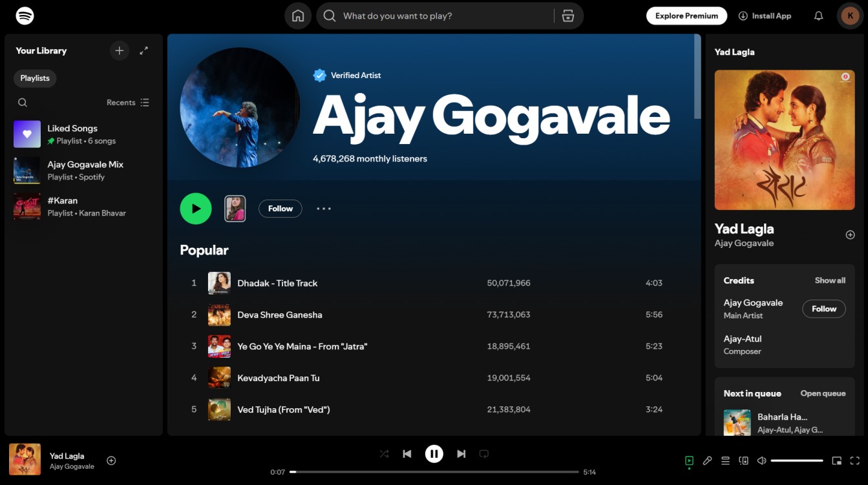Toggle the Now Playing view button
The image size is (868, 485).
(x=689, y=460)
